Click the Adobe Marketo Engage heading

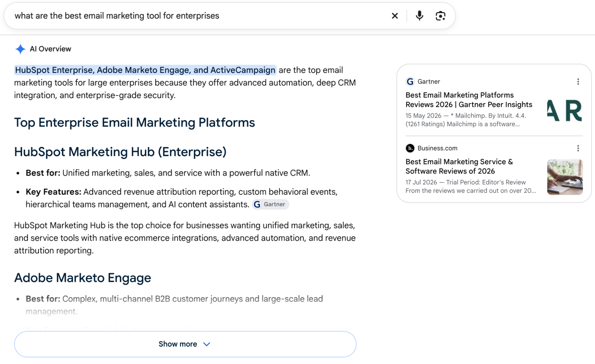(x=83, y=278)
